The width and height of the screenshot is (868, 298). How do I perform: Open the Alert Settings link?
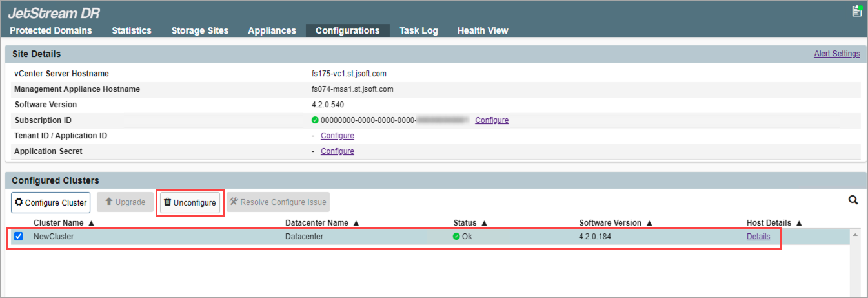click(x=836, y=54)
